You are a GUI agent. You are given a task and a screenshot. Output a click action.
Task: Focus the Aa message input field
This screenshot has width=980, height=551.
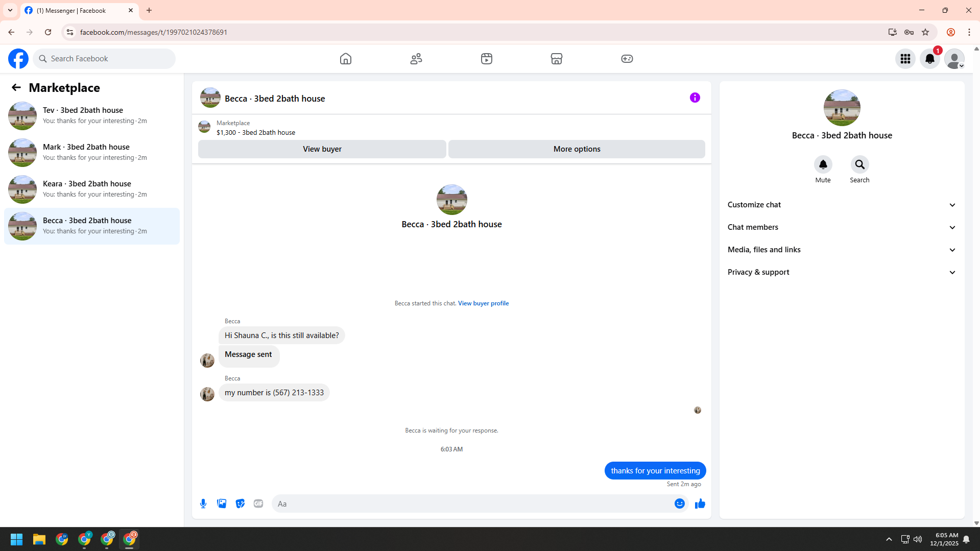click(x=472, y=504)
